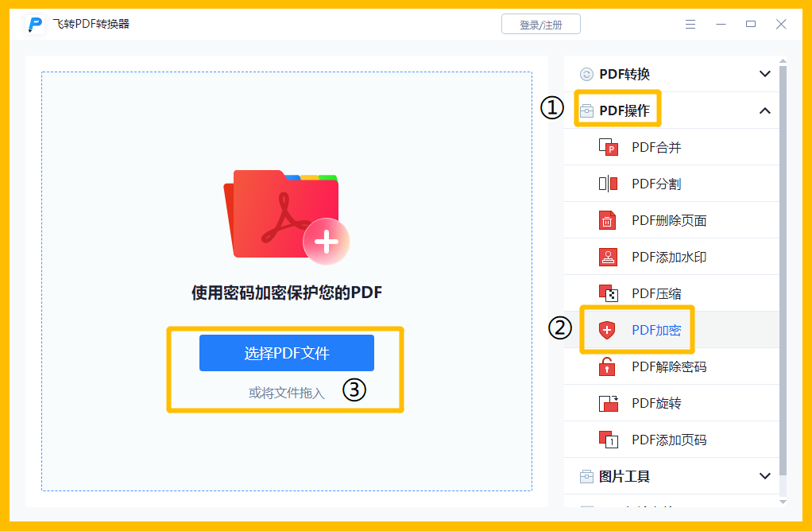Expand the PDF转换 section chevron
The width and height of the screenshot is (812, 531).
(x=765, y=74)
